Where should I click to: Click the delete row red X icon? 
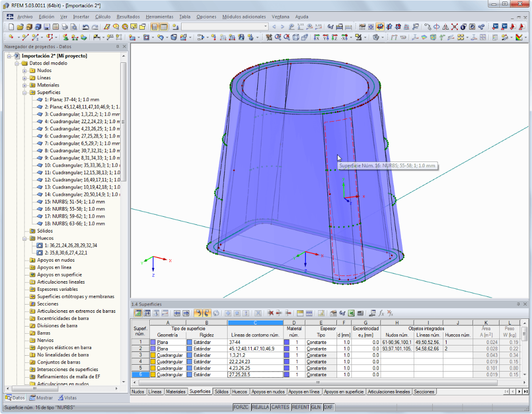click(x=270, y=313)
